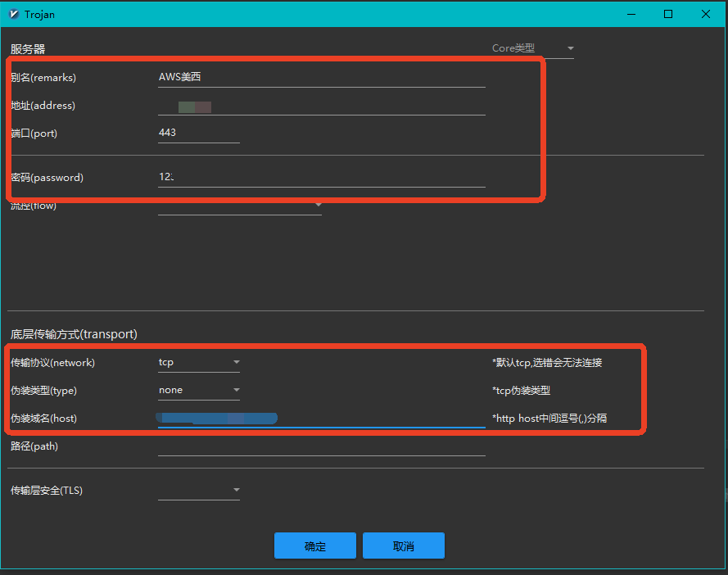
Task: Select the 密码(password) input field
Action: 321,178
